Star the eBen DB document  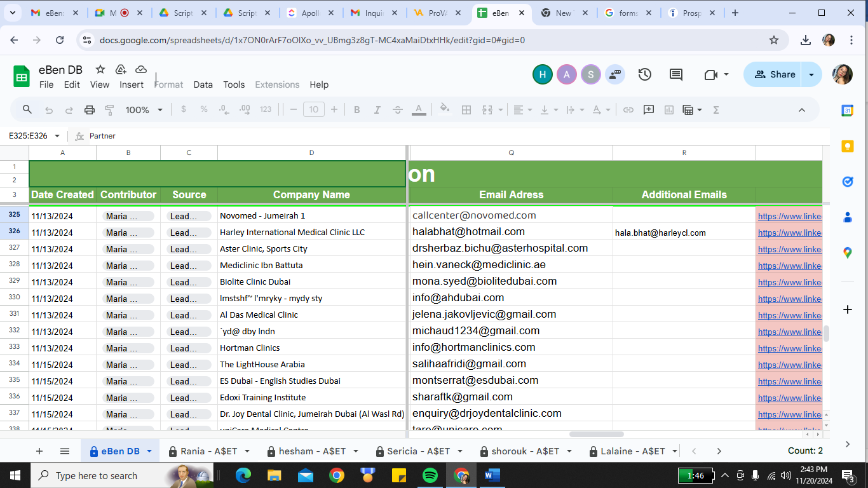coord(100,69)
